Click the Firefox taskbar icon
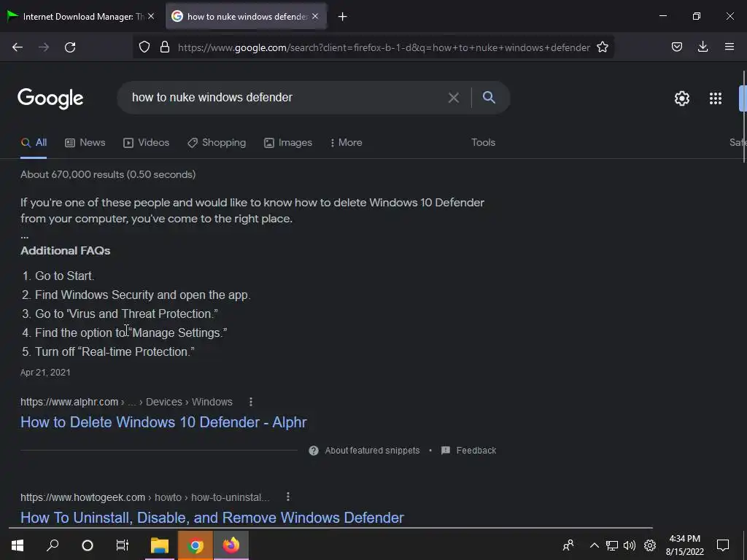 (x=231, y=545)
